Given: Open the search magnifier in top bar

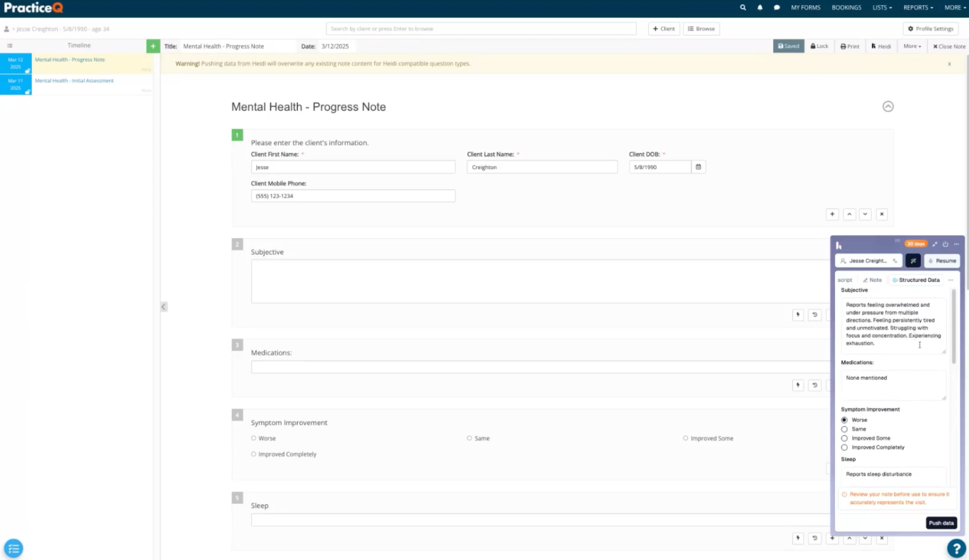Looking at the screenshot, I should pos(742,7).
